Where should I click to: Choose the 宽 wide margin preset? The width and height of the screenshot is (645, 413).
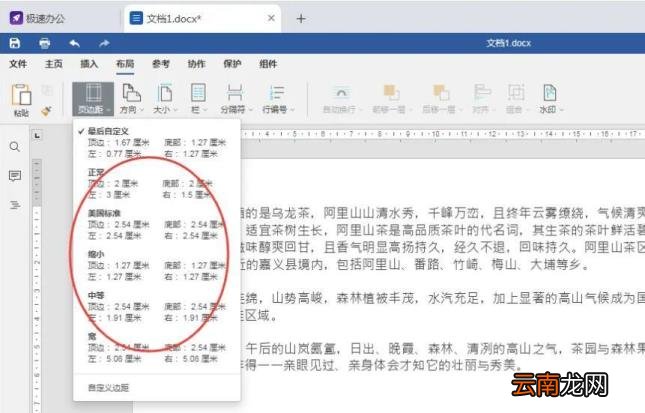(x=157, y=348)
